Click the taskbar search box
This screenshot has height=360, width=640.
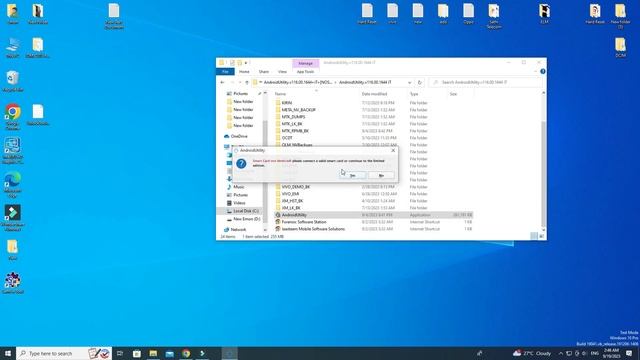click(64, 353)
